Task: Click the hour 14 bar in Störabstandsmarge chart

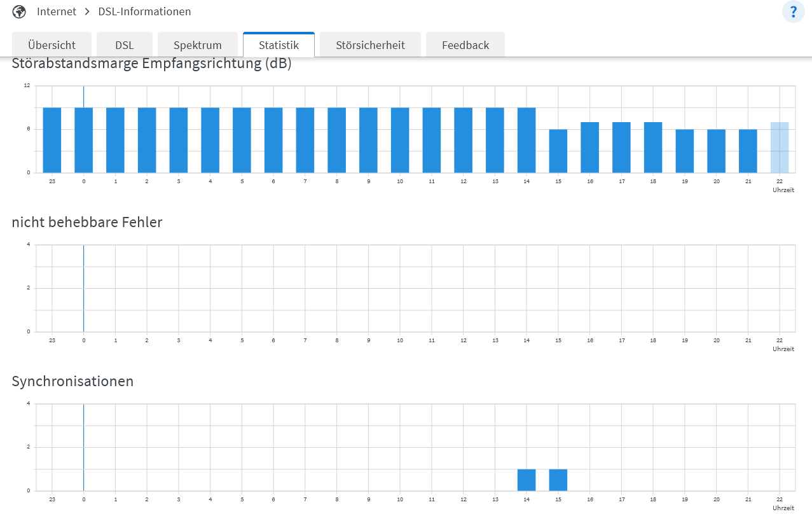Action: coord(526,140)
